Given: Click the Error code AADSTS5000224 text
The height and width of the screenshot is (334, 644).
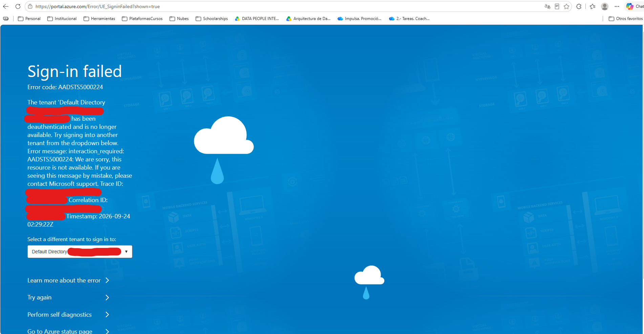Looking at the screenshot, I should (65, 87).
